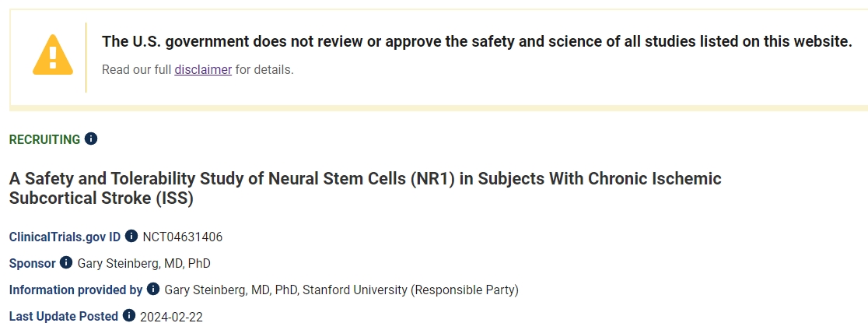868x330 pixels.
Task: Open the full disclaimer link
Action: pyautogui.click(x=203, y=69)
